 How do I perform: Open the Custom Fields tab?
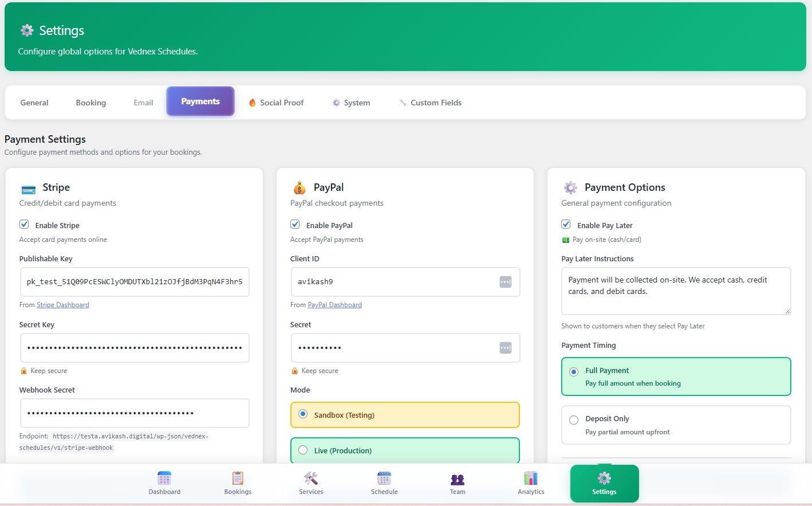tap(431, 103)
